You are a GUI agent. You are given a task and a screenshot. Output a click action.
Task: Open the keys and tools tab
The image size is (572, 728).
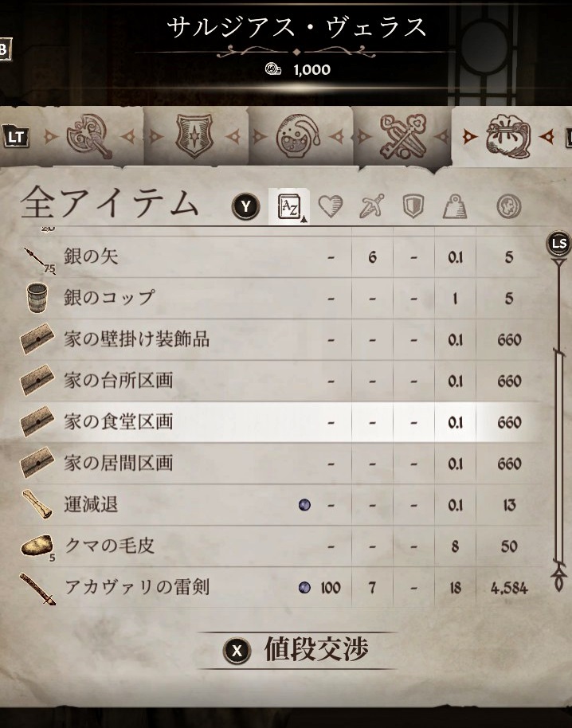point(403,136)
